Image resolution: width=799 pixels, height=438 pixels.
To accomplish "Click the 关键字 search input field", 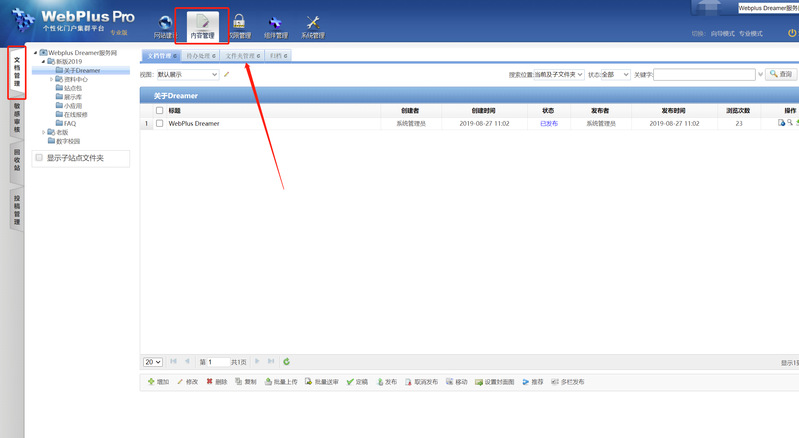I will (x=704, y=74).
